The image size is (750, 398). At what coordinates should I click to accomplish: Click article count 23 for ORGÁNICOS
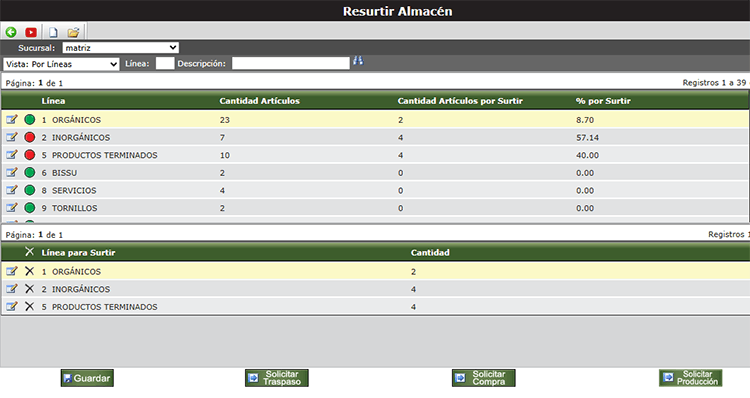225,120
